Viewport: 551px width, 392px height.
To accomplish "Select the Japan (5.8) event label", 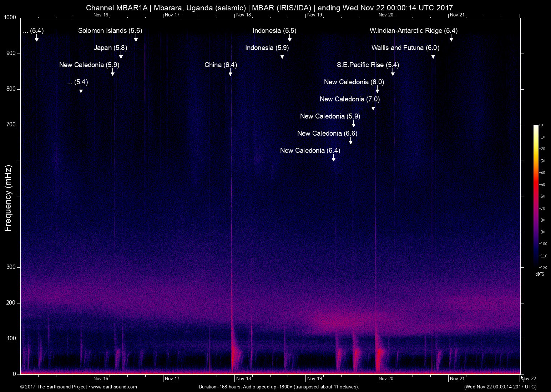I will coord(111,47).
